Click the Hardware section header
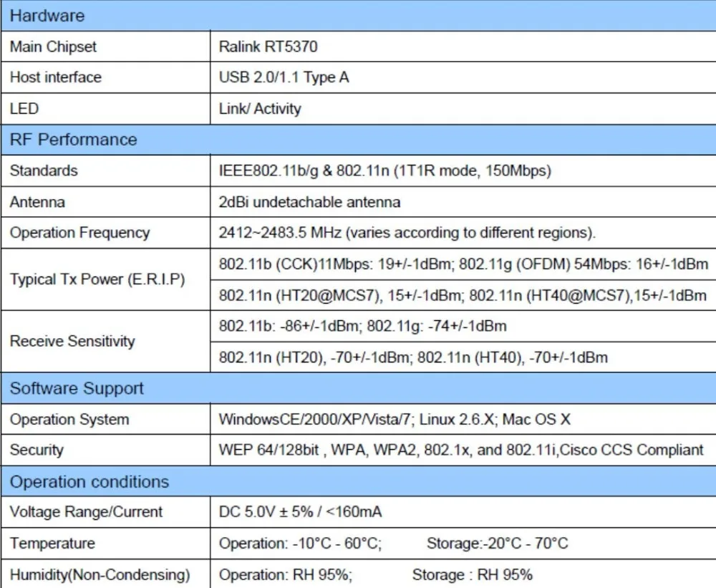 (47, 16)
